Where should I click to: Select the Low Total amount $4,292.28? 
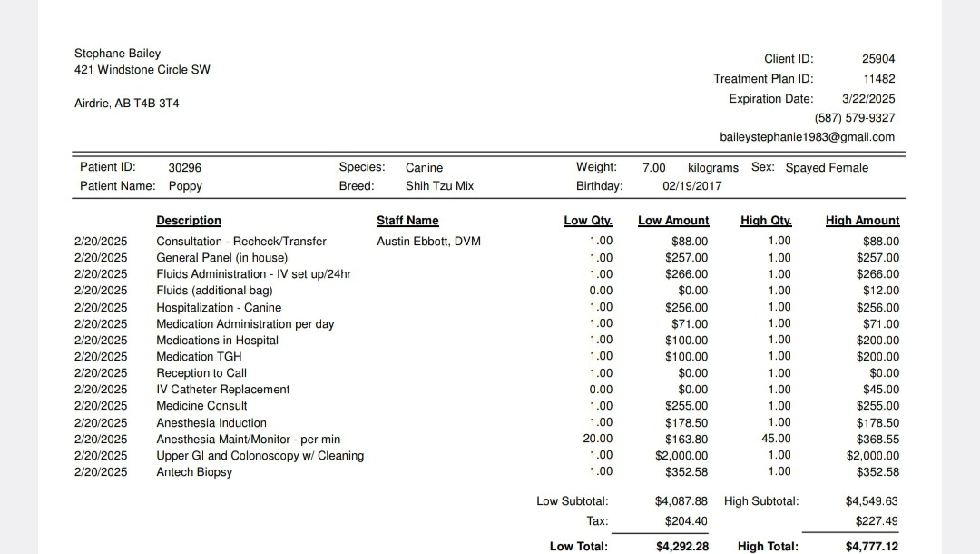[x=681, y=547]
